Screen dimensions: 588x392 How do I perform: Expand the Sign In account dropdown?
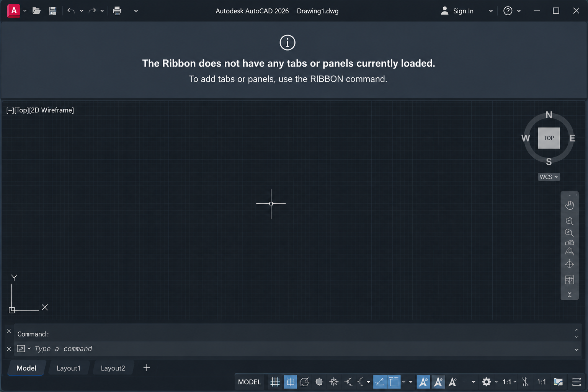click(x=491, y=11)
